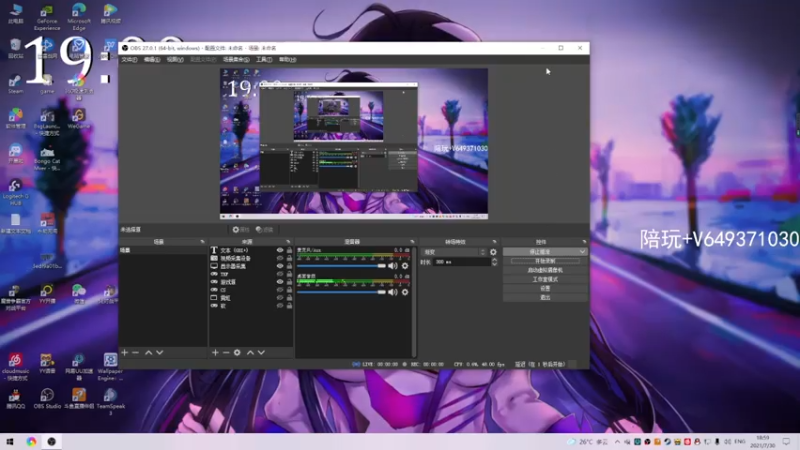Click the chevron on 停止推流 button
Screen dimensions: 800x450
[582, 252]
